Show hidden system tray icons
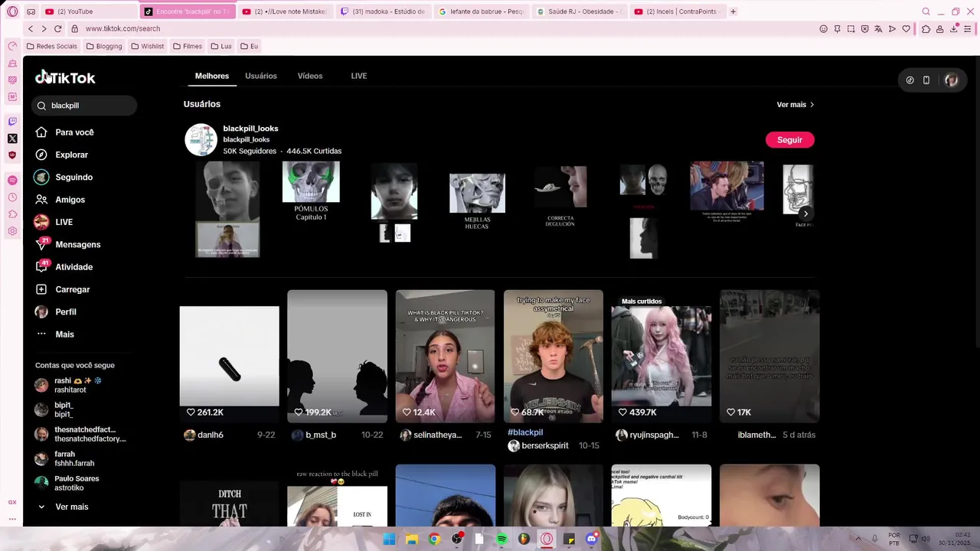The image size is (980, 551). pos(858,539)
